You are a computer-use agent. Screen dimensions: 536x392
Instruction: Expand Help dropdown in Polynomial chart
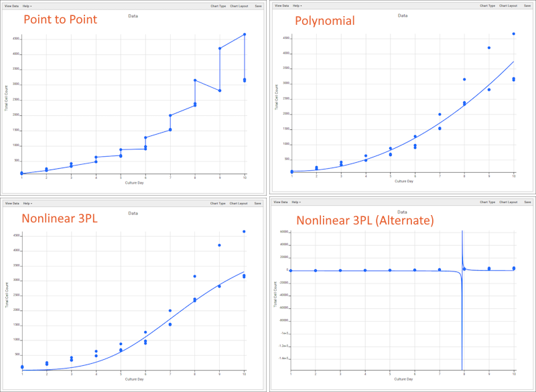pos(297,5)
